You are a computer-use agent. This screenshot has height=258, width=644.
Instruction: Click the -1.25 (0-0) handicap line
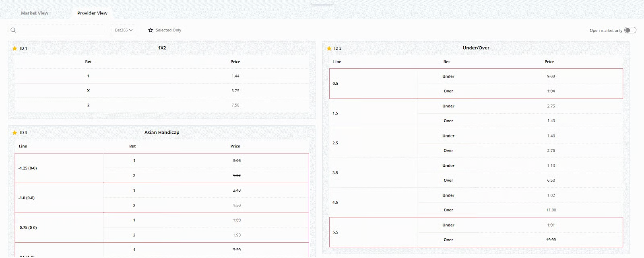[x=28, y=168]
